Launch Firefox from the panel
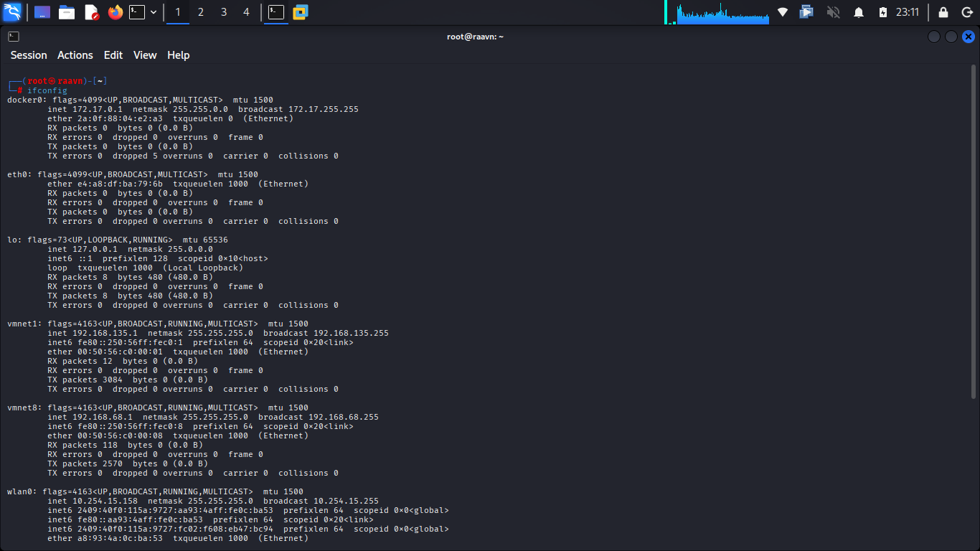980x551 pixels. (116, 12)
